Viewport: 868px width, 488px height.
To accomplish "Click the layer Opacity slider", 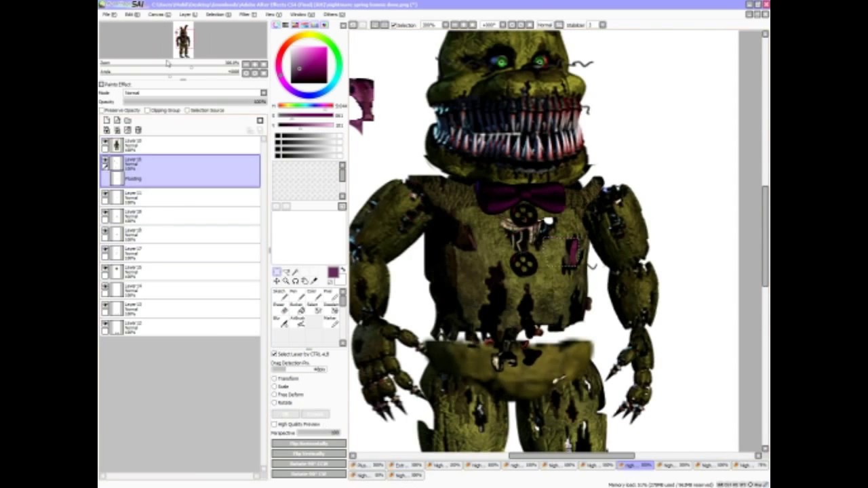I will tap(195, 102).
